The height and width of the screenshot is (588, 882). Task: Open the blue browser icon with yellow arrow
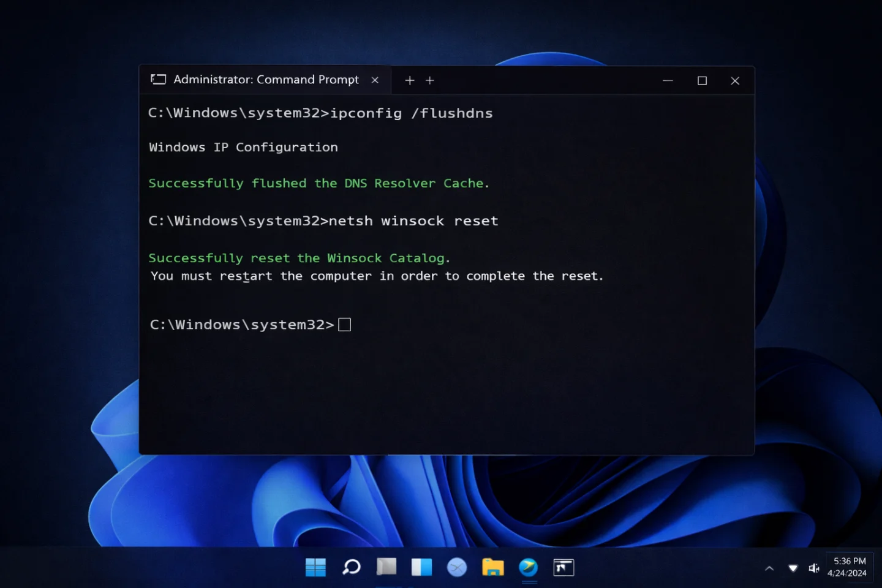pos(528,567)
